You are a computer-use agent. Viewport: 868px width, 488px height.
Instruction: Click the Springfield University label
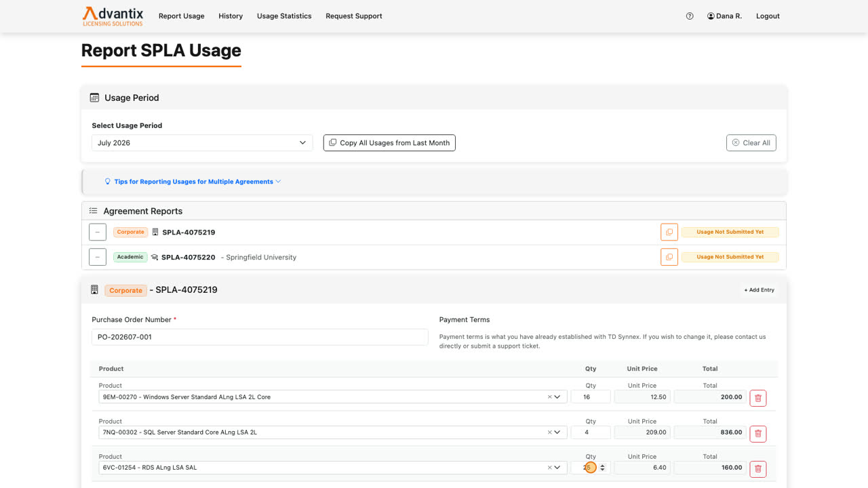pyautogui.click(x=261, y=258)
